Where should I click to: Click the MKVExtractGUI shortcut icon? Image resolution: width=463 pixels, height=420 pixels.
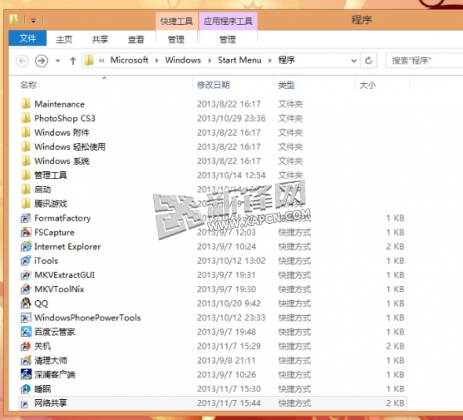pyautogui.click(x=26, y=275)
